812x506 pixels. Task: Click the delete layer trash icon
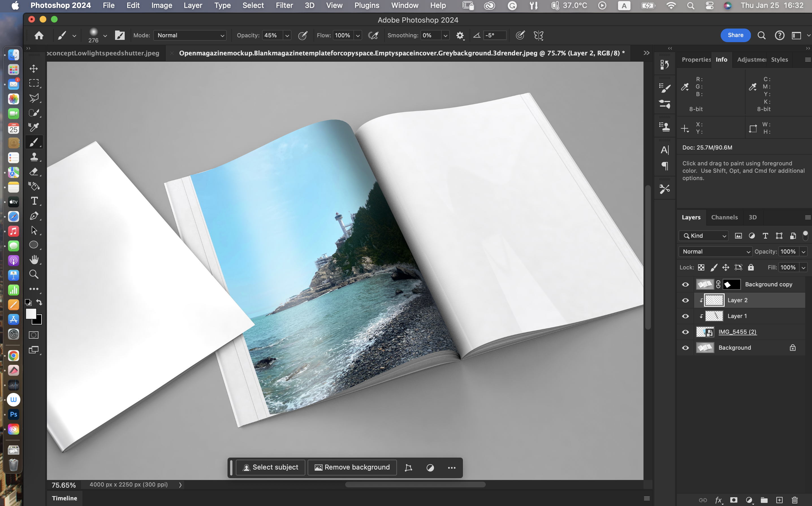[795, 500]
